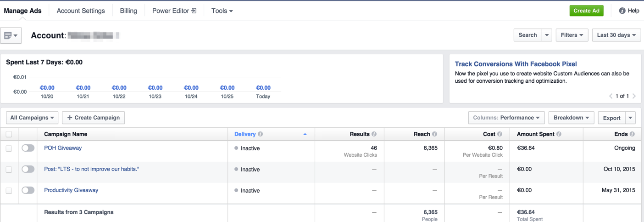Click the info icon beside Delivery

[261, 134]
